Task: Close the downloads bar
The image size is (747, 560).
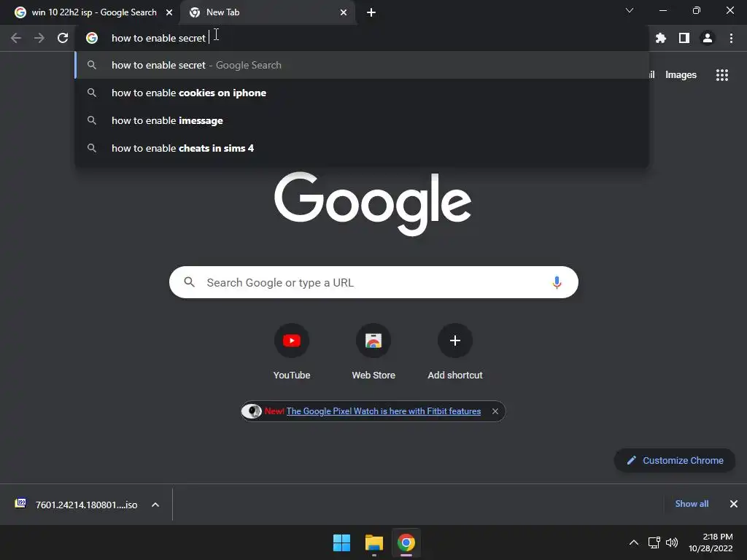Action: tap(734, 504)
